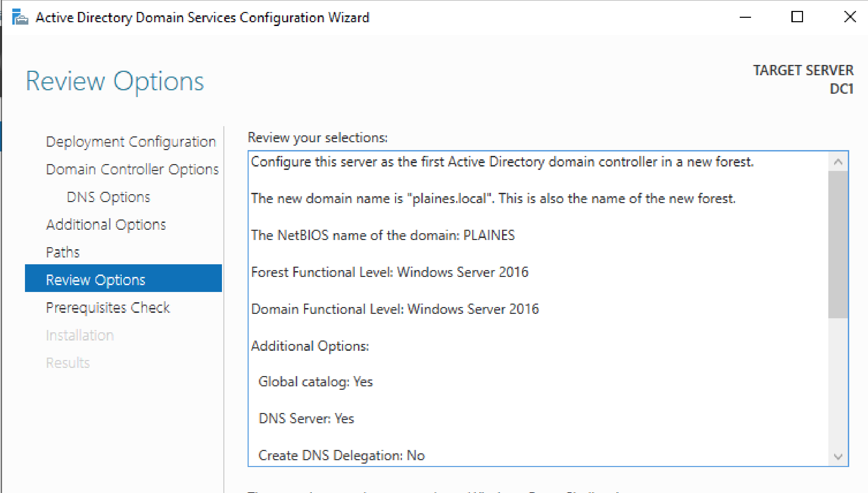Click the wizard app icon in title bar
868x493 pixels.
tap(20, 17)
